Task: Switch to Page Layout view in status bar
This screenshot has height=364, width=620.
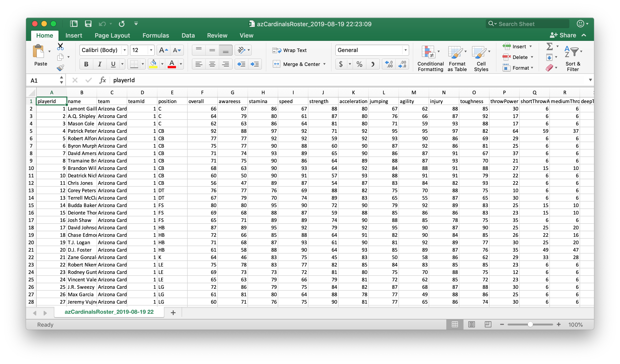Action: [x=471, y=324]
